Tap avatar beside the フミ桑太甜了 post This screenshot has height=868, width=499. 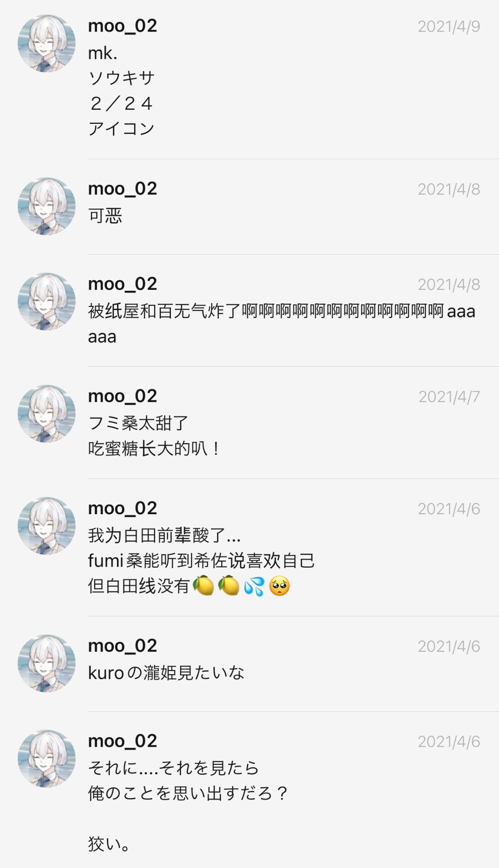pyautogui.click(x=47, y=414)
